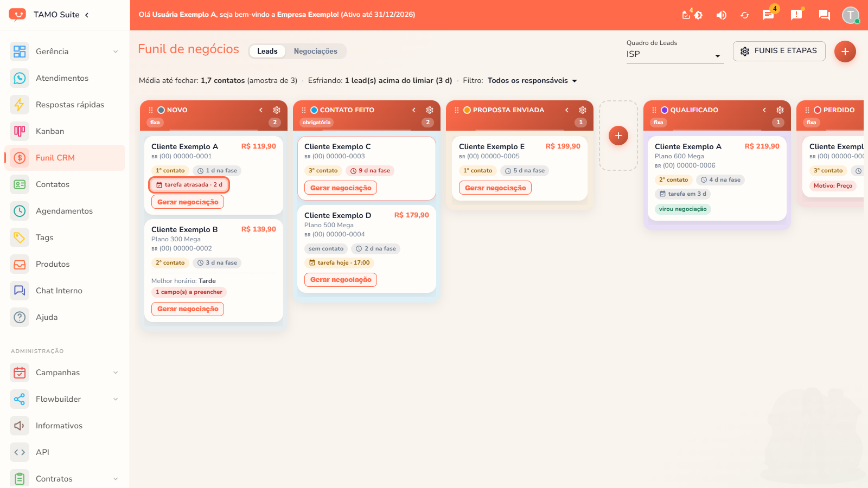Collapse the CONTATO FEITO column arrow
The image size is (868, 488).
click(414, 110)
